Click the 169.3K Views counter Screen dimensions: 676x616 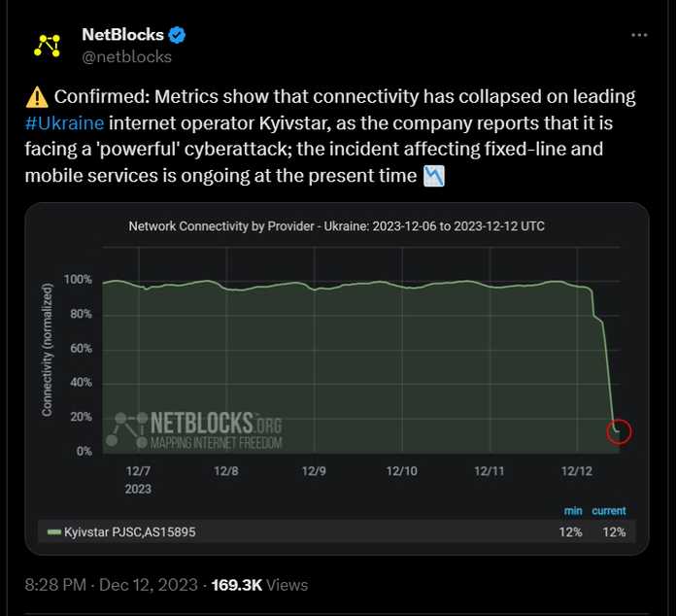(x=259, y=585)
